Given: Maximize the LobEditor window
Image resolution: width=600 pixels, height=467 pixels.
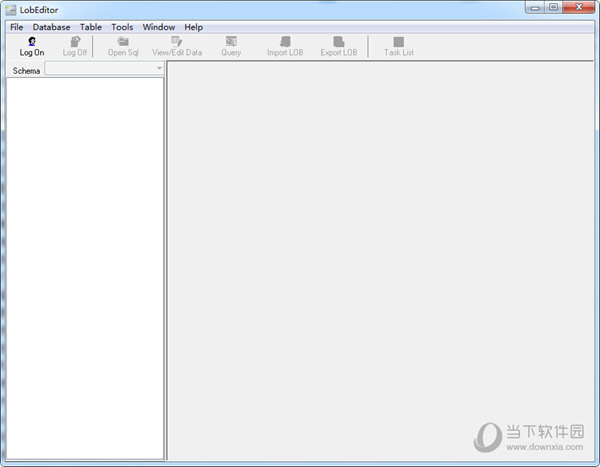Looking at the screenshot, I should pos(553,8).
